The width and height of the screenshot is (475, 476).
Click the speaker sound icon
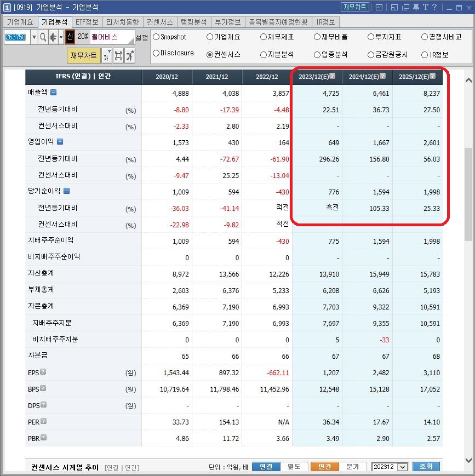tap(53, 37)
